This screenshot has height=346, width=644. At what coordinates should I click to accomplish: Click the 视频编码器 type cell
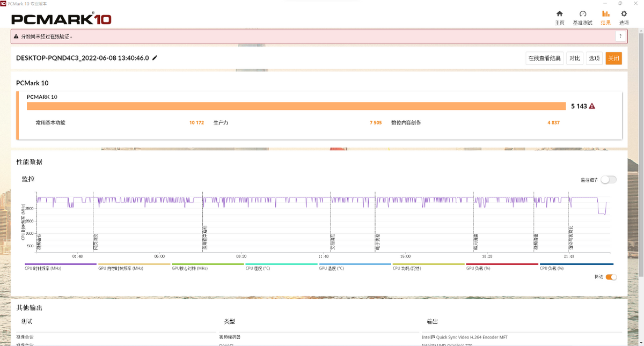click(x=230, y=337)
